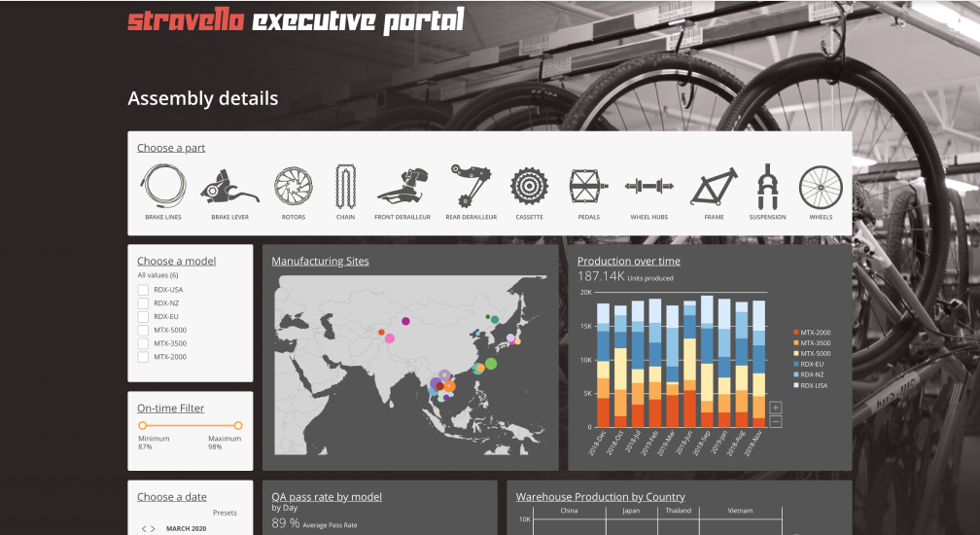Click RDX-EU legend entry
980x535 pixels.
point(809,365)
